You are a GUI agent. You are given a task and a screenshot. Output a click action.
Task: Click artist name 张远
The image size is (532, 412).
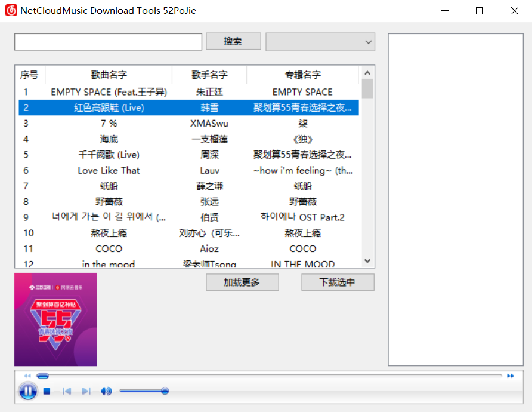pyautogui.click(x=209, y=201)
